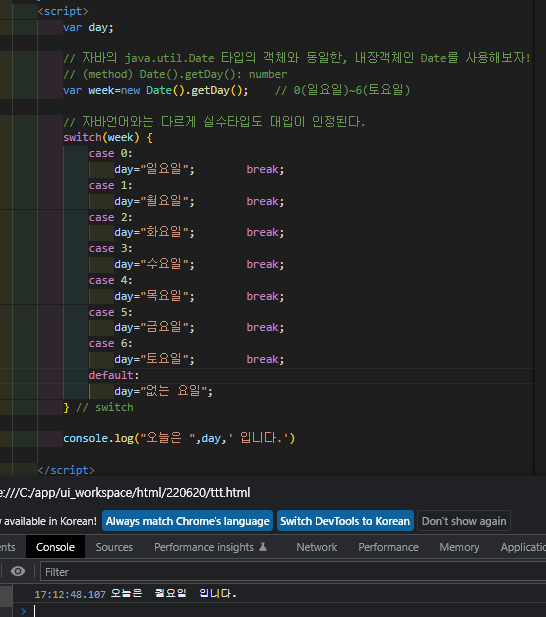
Task: Click the ttt.html file path address
Action: (125, 493)
